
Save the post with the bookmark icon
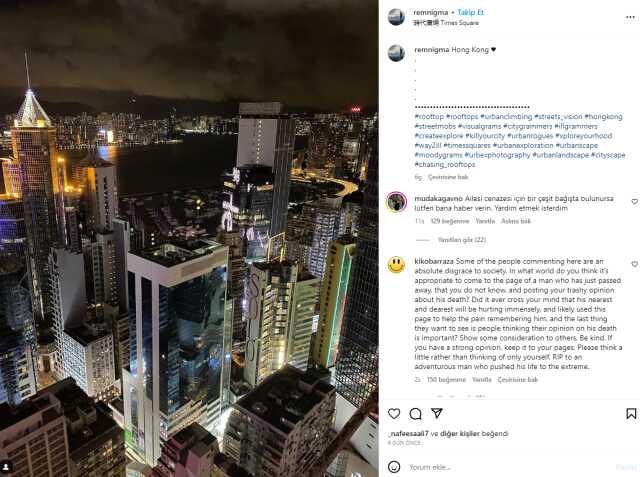click(631, 414)
